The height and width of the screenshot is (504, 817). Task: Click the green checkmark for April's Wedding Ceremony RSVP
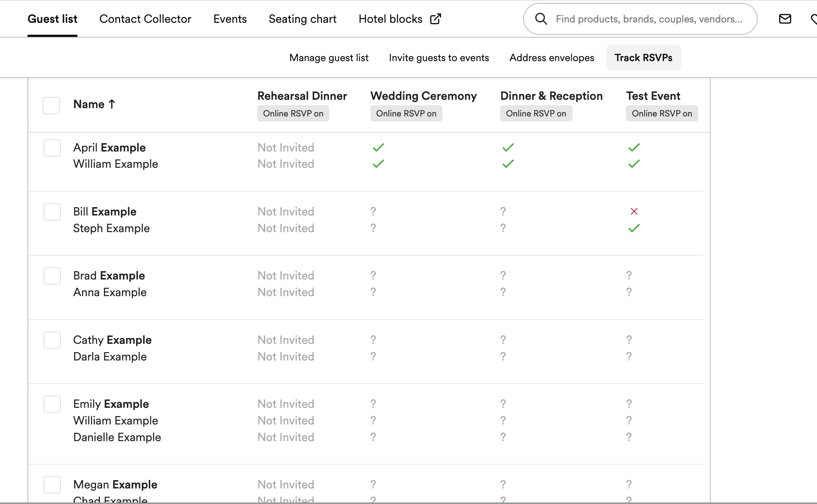click(x=378, y=148)
